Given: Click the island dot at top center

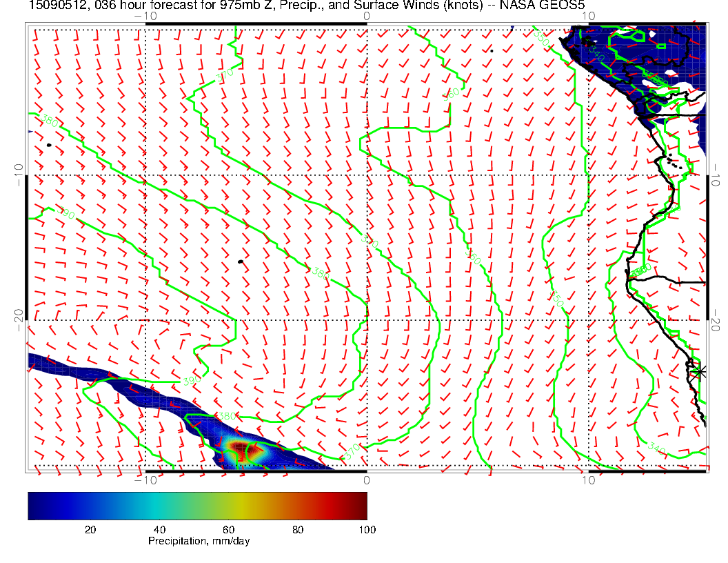Looking at the screenshot, I should click(x=492, y=50).
